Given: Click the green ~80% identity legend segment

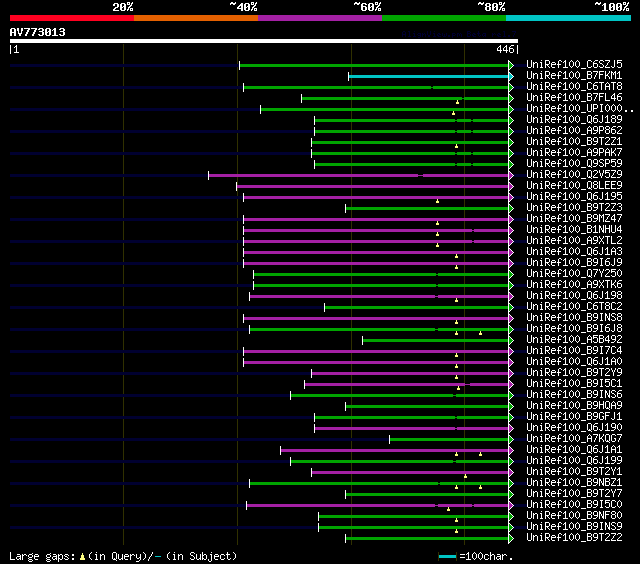Looking at the screenshot, I should click(444, 18).
